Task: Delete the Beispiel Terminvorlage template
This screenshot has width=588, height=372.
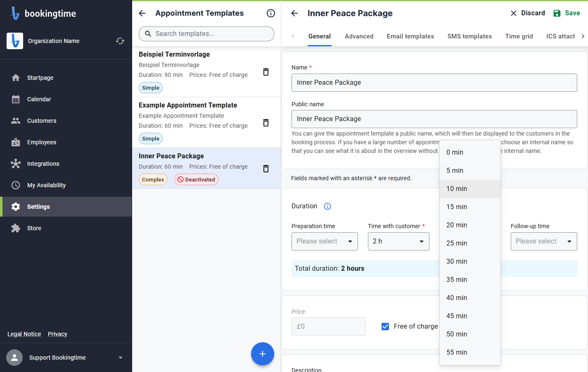Action: pyautogui.click(x=266, y=72)
